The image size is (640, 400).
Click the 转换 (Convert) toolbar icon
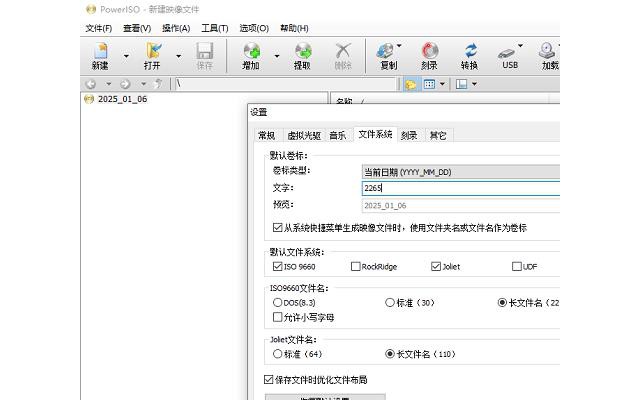[470, 56]
